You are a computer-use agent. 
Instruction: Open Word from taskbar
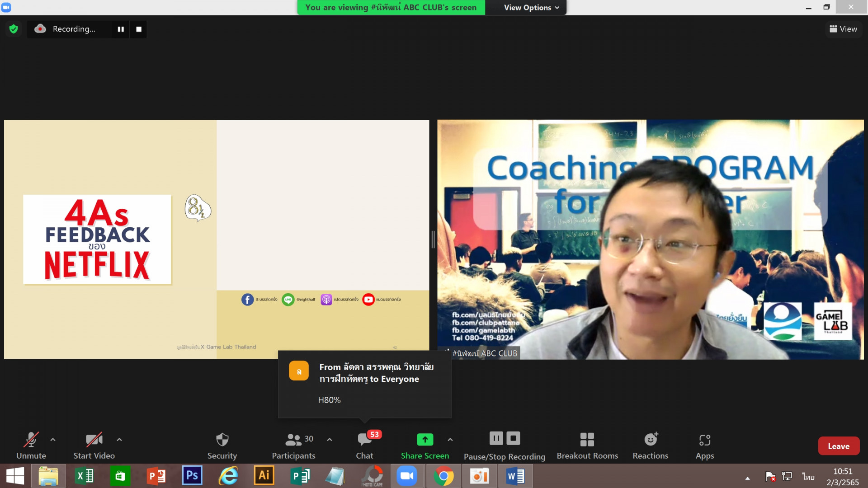515,476
